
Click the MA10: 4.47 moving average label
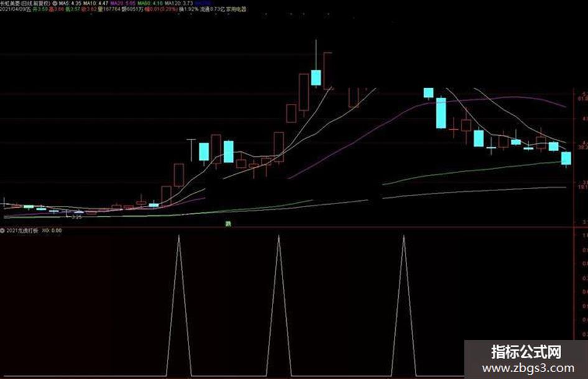(96, 3)
